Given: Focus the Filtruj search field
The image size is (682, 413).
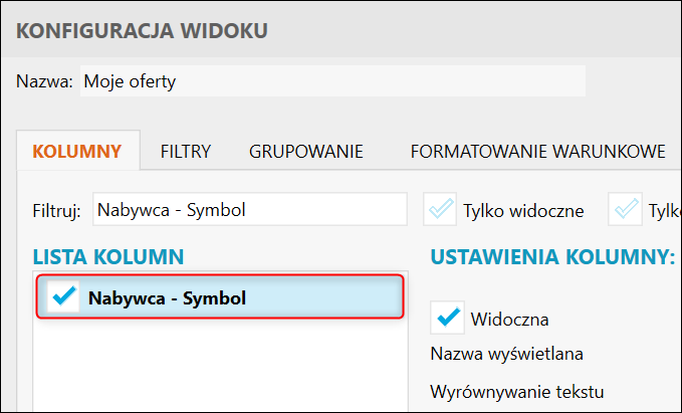Looking at the screenshot, I should (249, 210).
